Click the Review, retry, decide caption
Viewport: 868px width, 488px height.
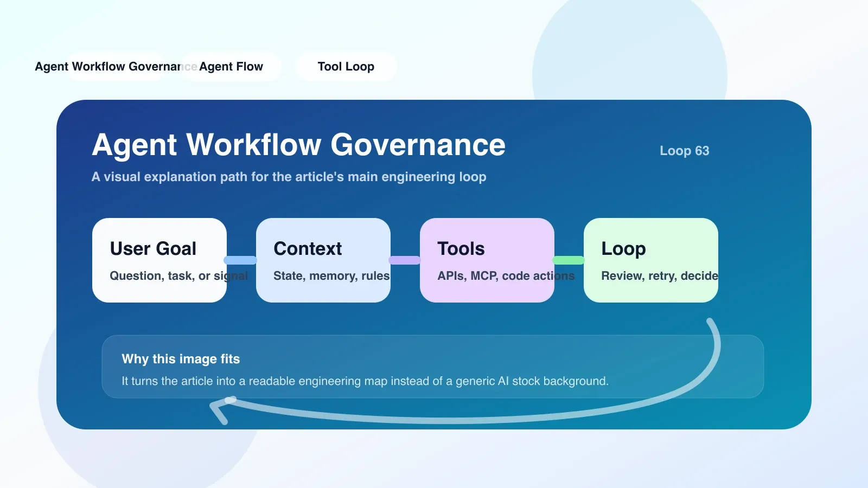point(660,276)
